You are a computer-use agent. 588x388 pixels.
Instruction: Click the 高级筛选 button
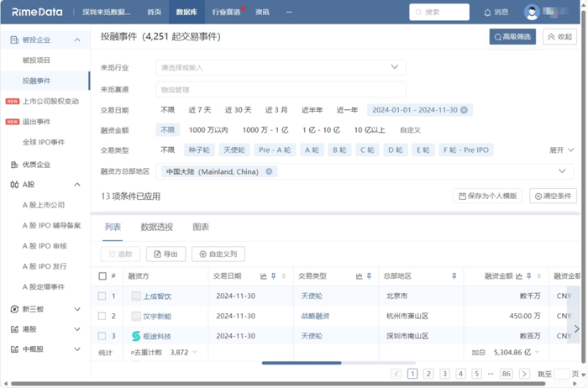pos(512,37)
